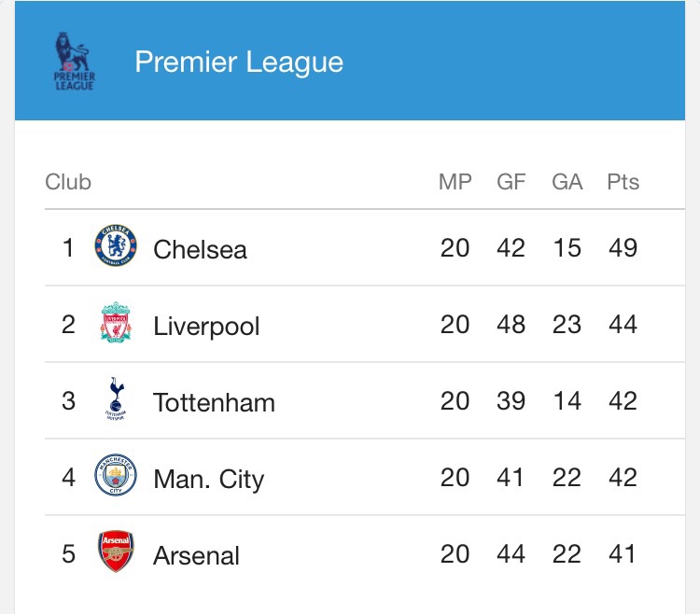Viewport: 700px width, 614px height.
Task: Click the Liverpool club crest
Action: pos(116,322)
